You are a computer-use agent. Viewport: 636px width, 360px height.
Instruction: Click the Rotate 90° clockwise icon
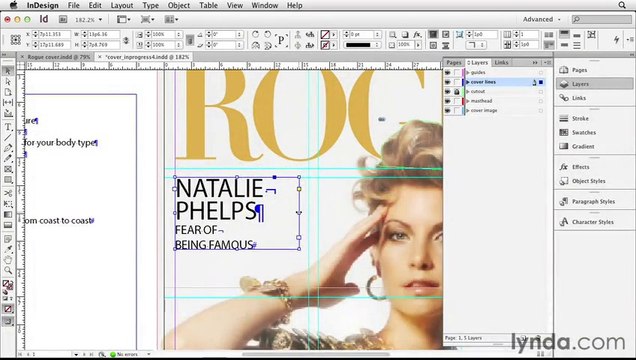(x=256, y=34)
